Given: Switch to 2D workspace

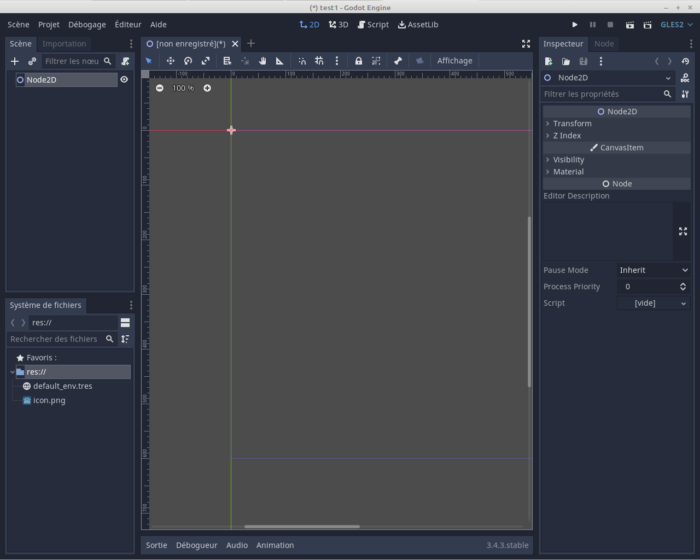Looking at the screenshot, I should coord(309,25).
